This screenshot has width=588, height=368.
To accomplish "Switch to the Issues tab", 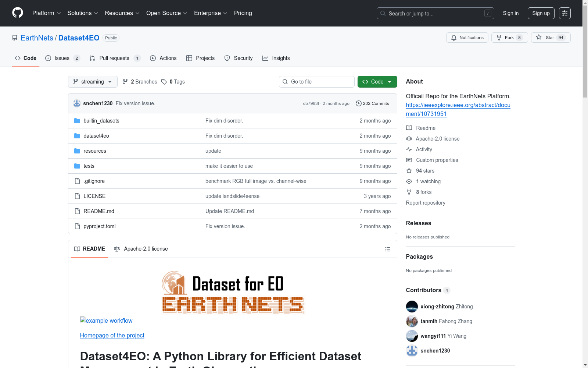I will click(x=62, y=58).
